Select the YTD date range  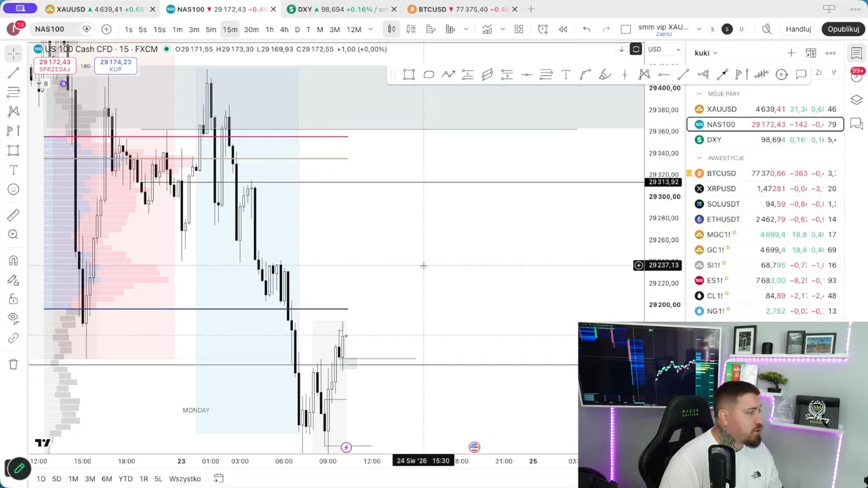coord(125,479)
